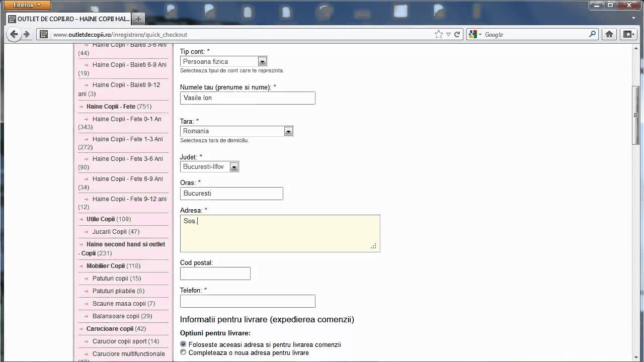The height and width of the screenshot is (362, 644).
Task: Open Haine Copii - Fete 6-9 Ani
Action: tap(128, 179)
